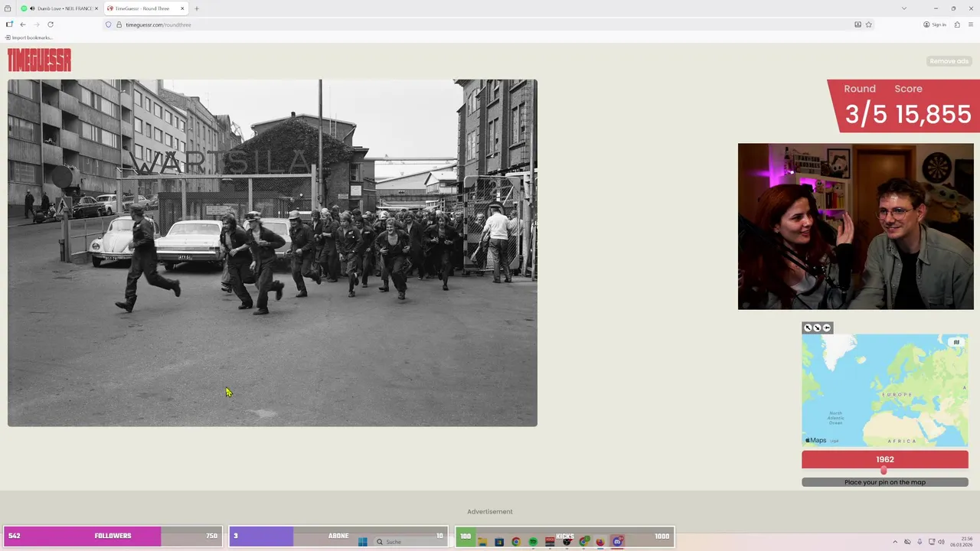Focus the timeguessr.com address bar
Screen dimensions: 980x551
[490, 24]
